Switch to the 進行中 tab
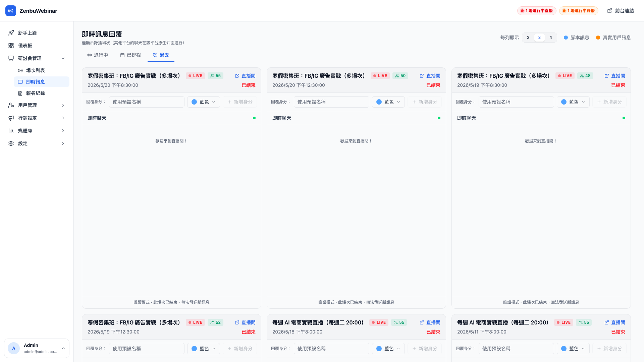 pos(98,55)
